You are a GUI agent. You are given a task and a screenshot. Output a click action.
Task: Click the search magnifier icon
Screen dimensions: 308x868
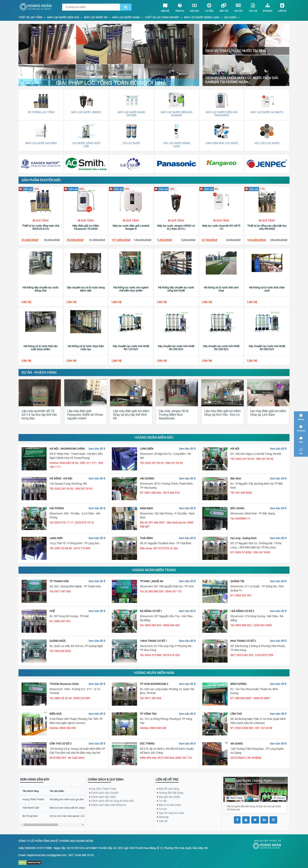coord(126,7)
